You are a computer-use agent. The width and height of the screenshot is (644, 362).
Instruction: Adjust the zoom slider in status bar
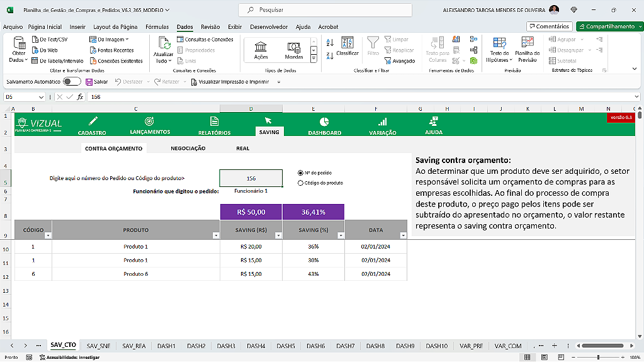click(x=597, y=357)
